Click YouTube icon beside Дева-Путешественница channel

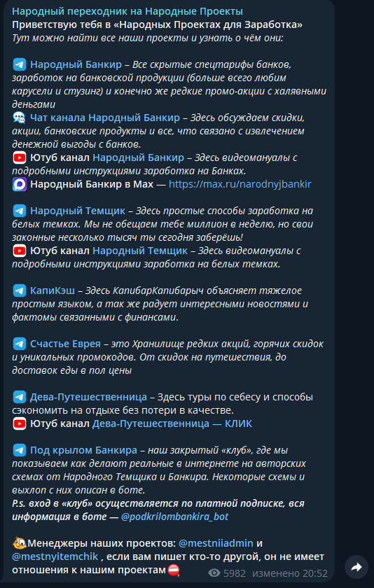[x=20, y=423]
